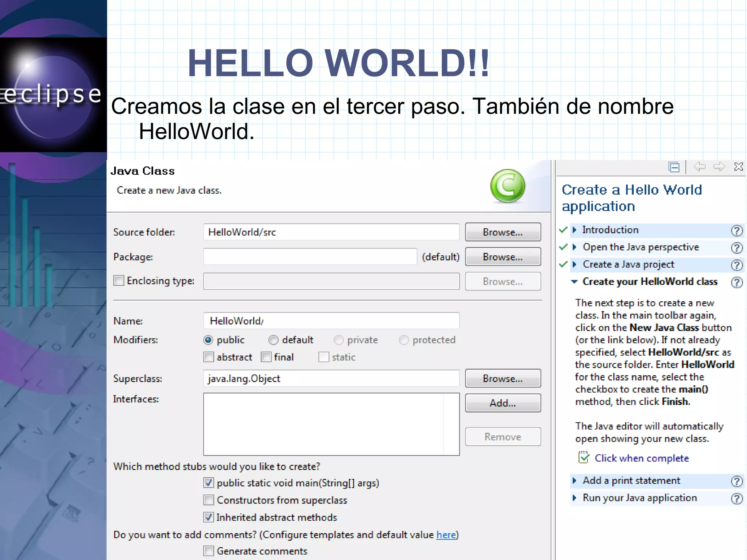Click the Add interfaces button
747x560 pixels.
(503, 403)
